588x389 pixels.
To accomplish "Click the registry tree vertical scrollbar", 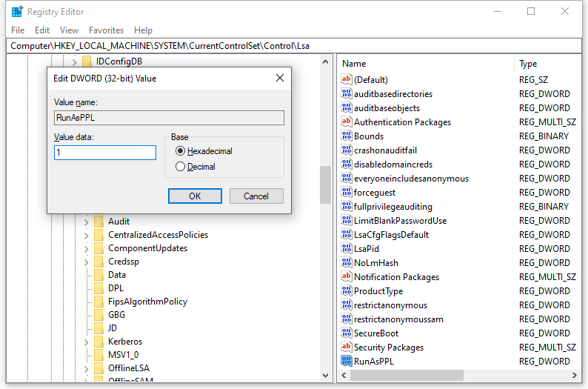I will [325, 184].
